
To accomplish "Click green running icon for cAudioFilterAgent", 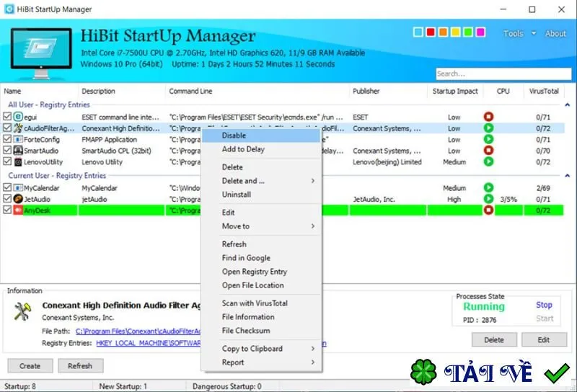I will pos(488,128).
